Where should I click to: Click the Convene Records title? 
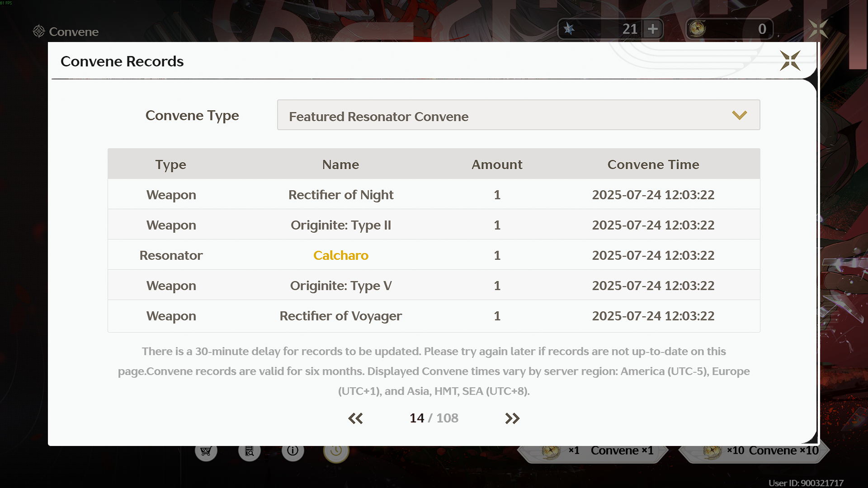click(122, 61)
